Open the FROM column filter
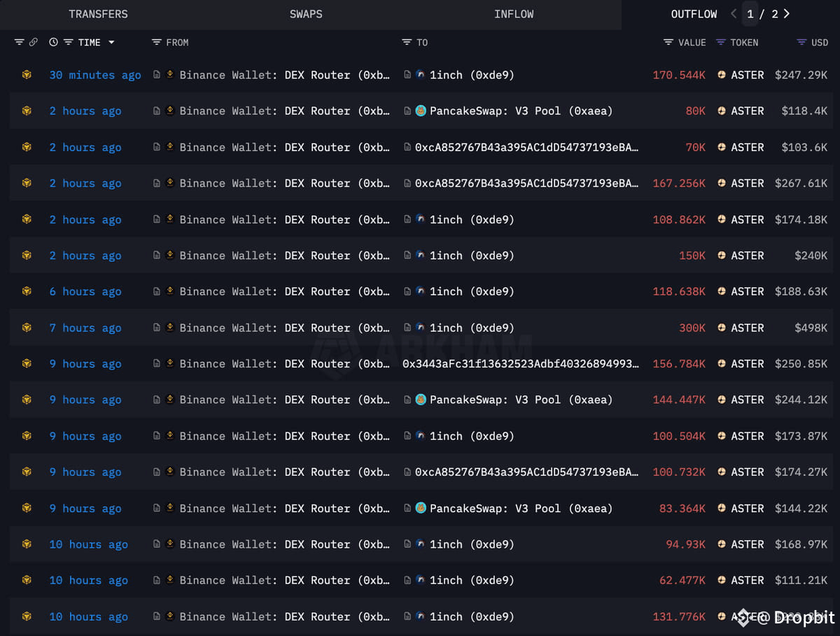Viewport: 840px width, 636px height. pos(156,43)
